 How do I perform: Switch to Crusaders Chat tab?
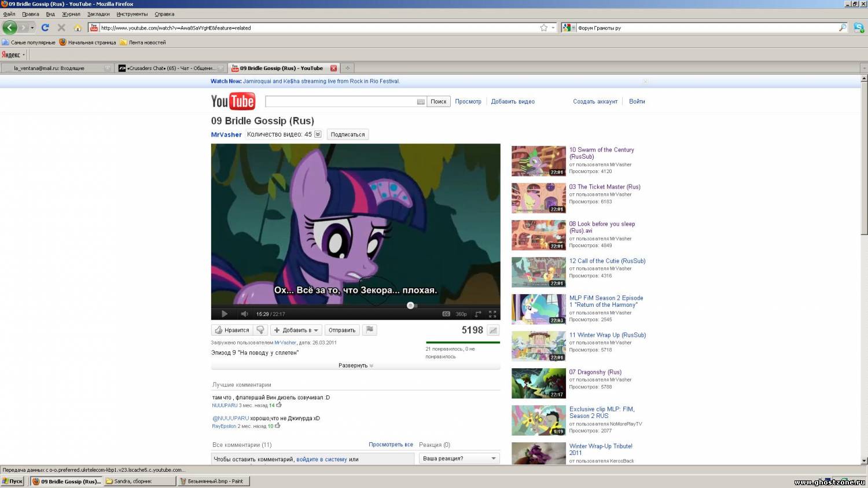[170, 68]
